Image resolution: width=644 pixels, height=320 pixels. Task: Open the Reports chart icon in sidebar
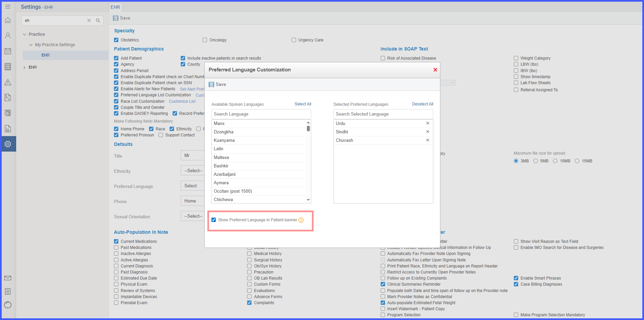[8, 129]
